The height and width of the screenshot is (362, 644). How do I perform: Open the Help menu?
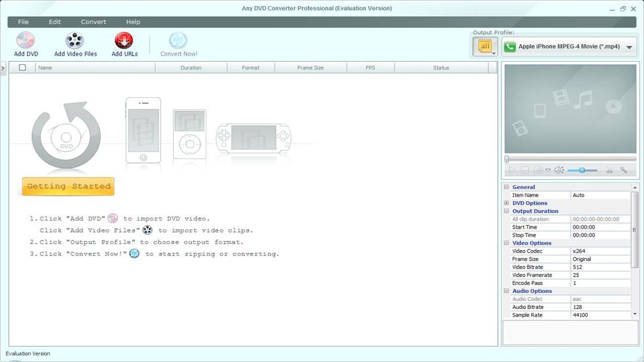pos(133,21)
